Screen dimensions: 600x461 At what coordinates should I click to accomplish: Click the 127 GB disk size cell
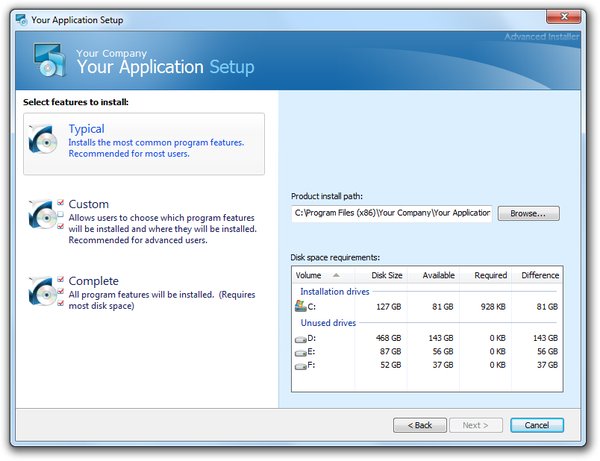389,306
